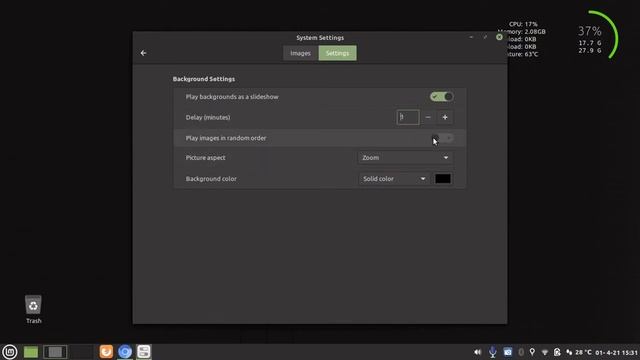Close the System Settings window
The image size is (640, 360).
pyautogui.click(x=499, y=37)
